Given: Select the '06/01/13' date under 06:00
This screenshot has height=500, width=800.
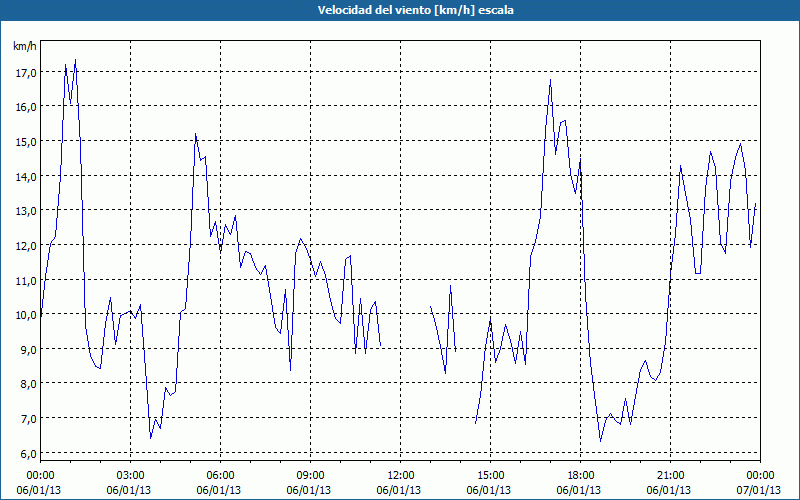Looking at the screenshot, I should click(218, 490).
